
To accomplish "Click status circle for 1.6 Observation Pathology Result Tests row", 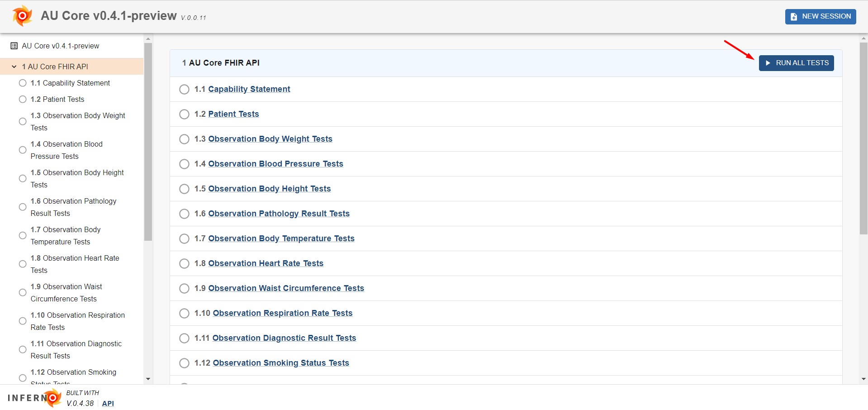I will pyautogui.click(x=184, y=214).
